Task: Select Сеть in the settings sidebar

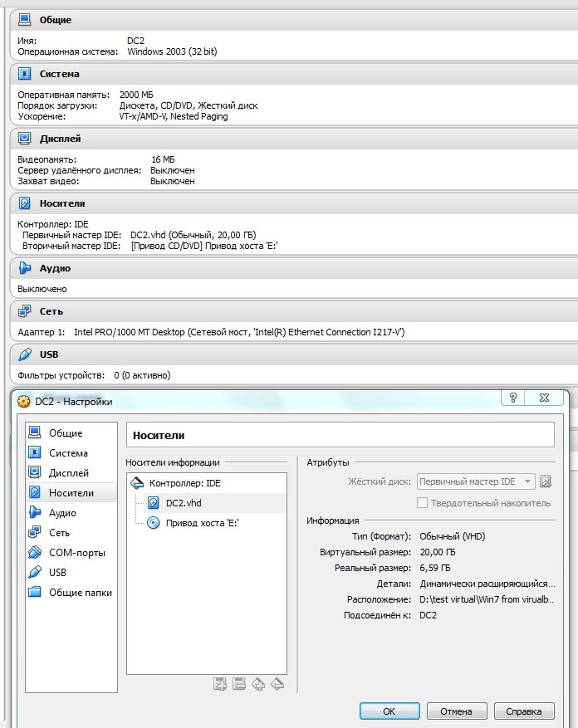Action: (71, 533)
